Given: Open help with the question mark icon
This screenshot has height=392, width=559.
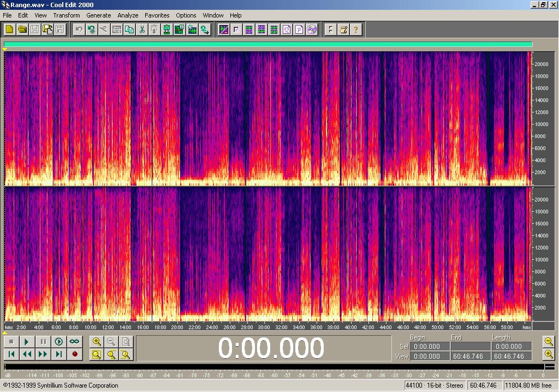Looking at the screenshot, I should (x=356, y=29).
